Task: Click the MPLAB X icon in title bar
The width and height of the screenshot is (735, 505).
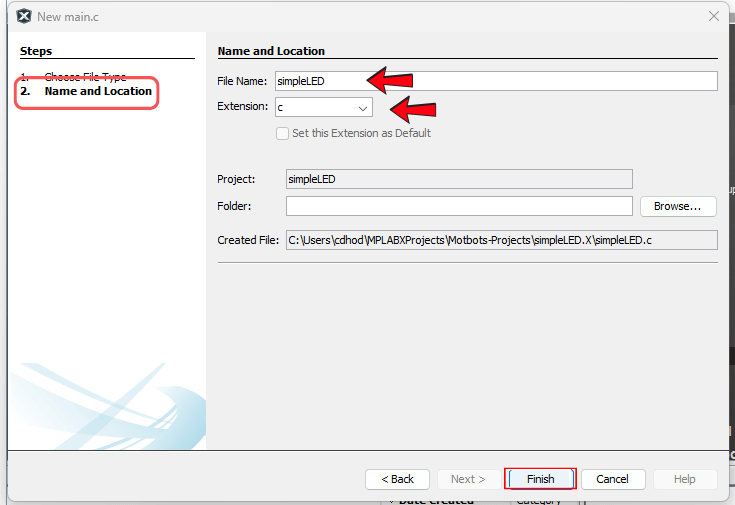Action: click(x=23, y=16)
